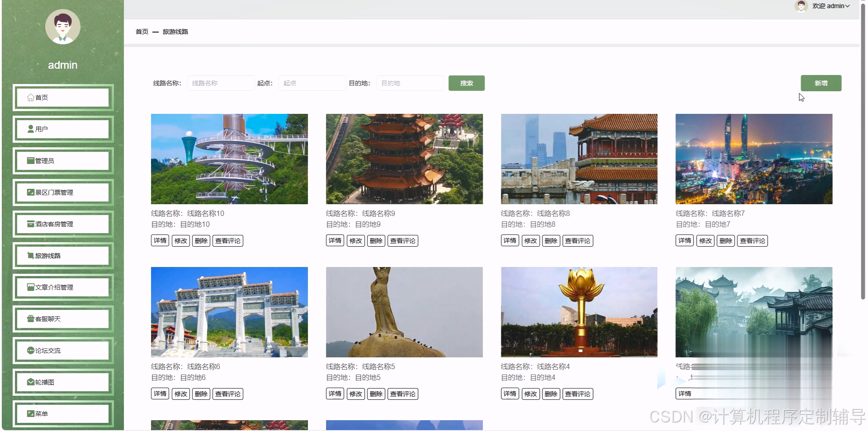Open the 用户 sidebar menu

[63, 129]
